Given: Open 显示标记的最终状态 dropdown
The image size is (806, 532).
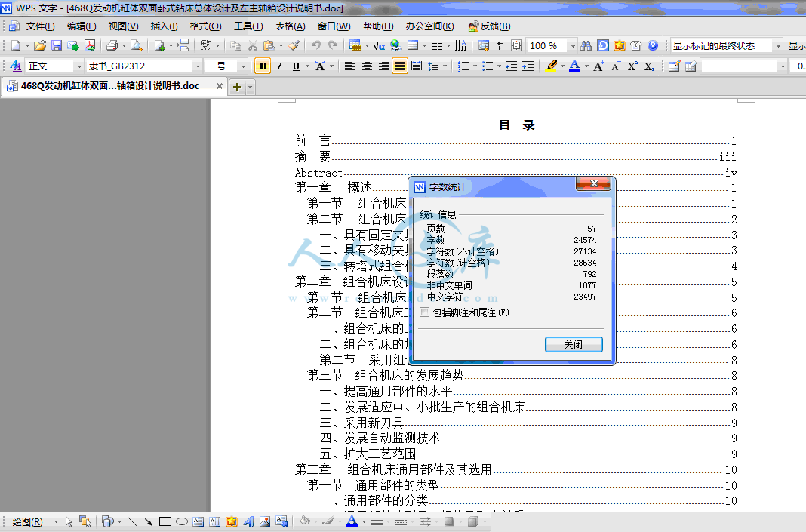Looking at the screenshot, I should pyautogui.click(x=778, y=46).
